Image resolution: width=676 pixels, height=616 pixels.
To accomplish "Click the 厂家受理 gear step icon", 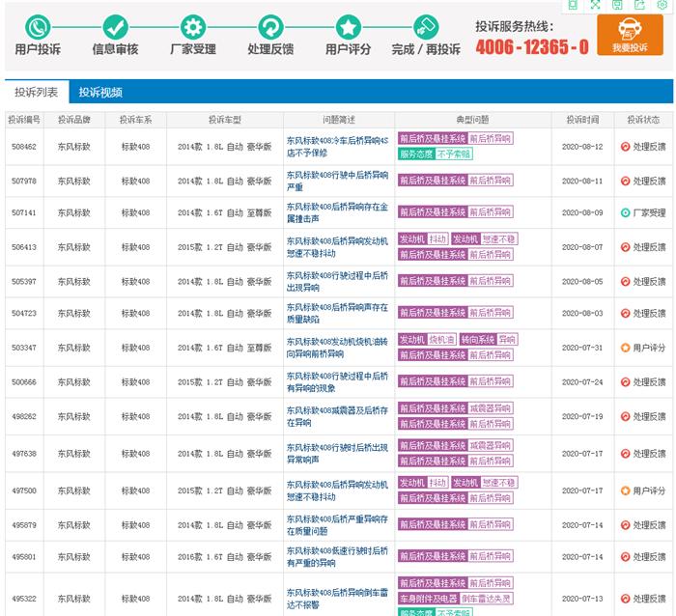I will coord(193,27).
